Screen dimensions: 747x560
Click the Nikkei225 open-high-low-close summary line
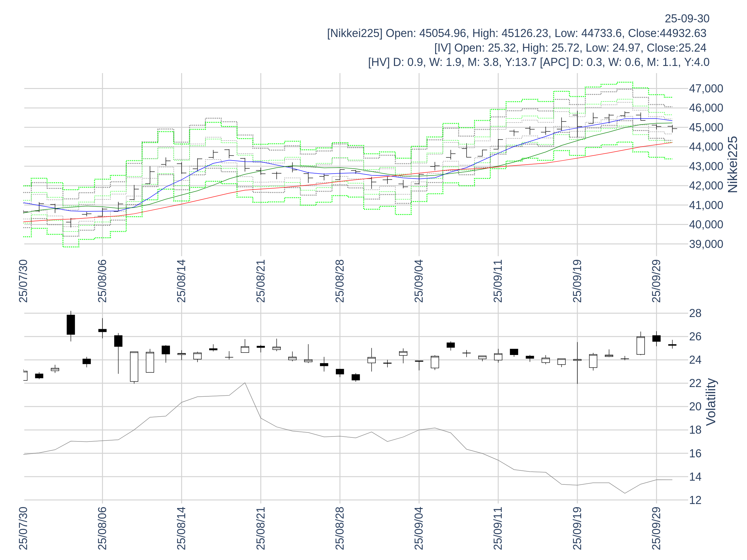pos(516,33)
